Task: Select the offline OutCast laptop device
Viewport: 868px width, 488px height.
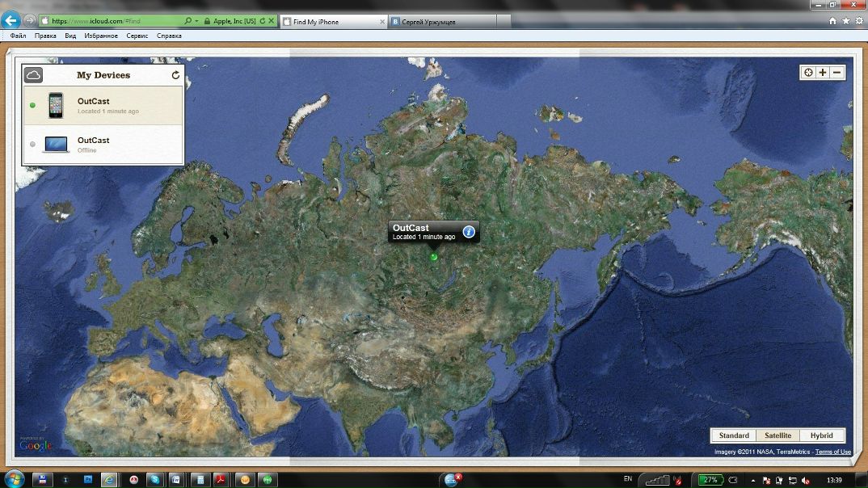Action: click(103, 145)
